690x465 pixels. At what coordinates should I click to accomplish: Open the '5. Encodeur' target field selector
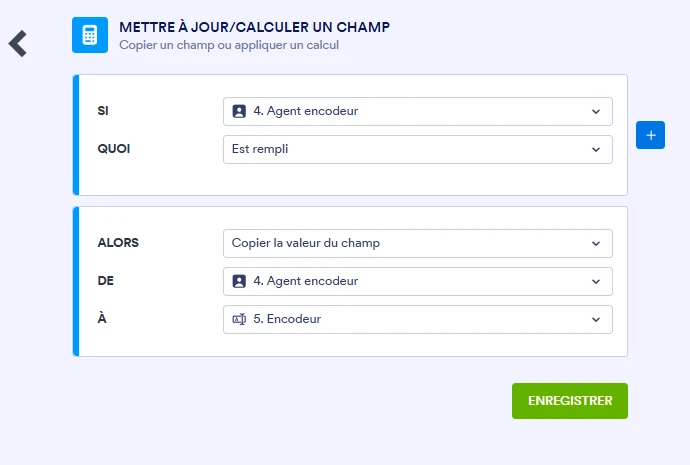click(x=400, y=319)
